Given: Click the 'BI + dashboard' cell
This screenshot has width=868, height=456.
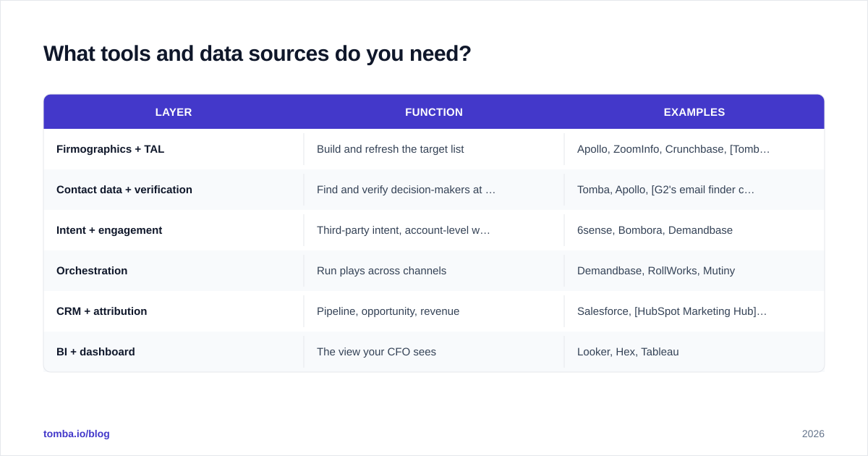Looking at the screenshot, I should pyautogui.click(x=174, y=352).
